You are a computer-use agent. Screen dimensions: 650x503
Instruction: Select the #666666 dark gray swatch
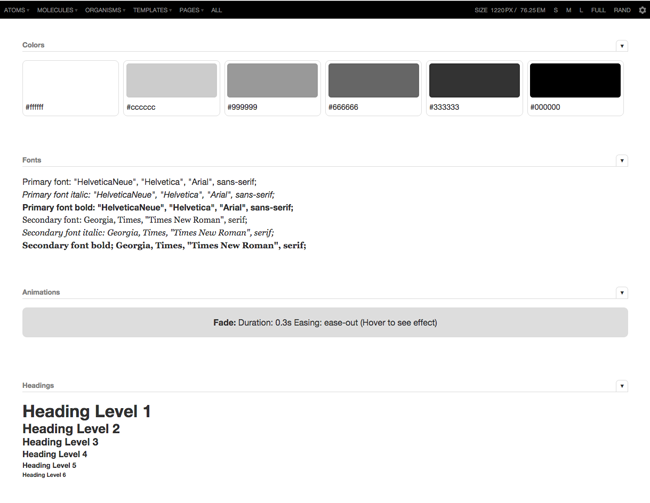(x=374, y=88)
